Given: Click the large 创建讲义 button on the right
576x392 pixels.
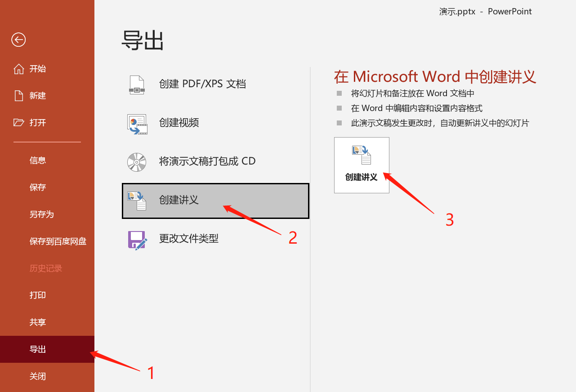Looking at the screenshot, I should pos(362,165).
